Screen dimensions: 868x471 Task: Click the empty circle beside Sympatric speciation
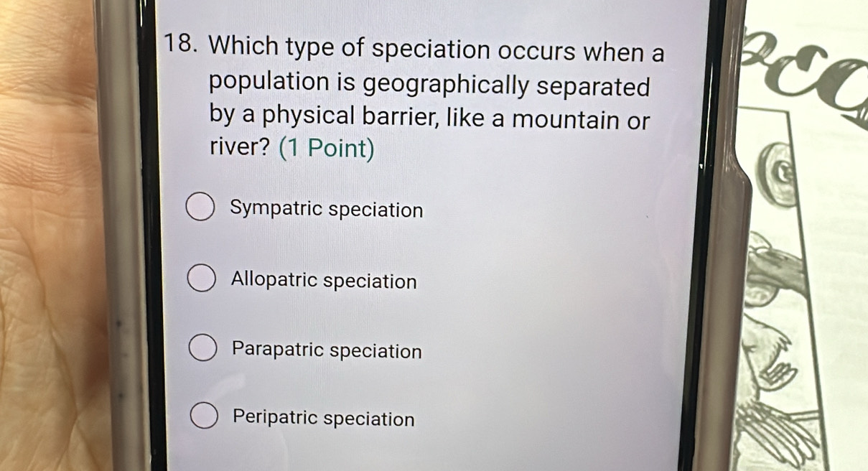click(200, 207)
